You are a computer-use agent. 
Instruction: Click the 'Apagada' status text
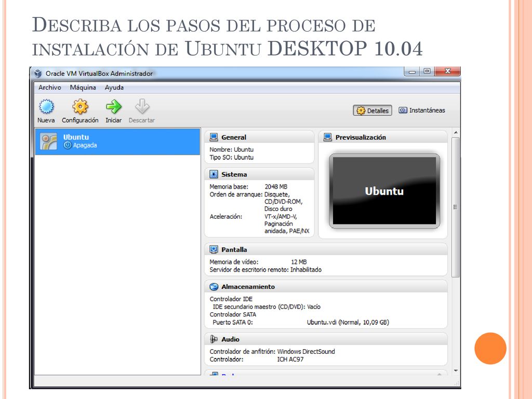[x=85, y=145]
